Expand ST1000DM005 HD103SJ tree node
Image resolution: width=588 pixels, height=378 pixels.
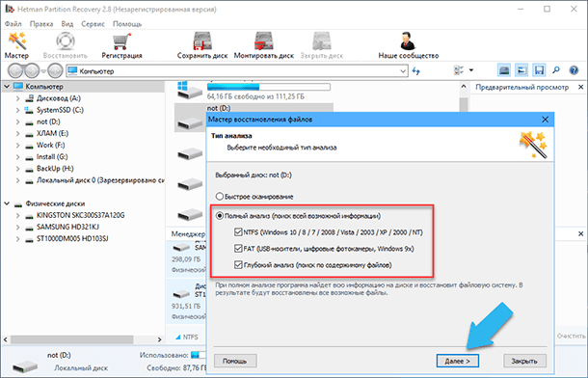(x=17, y=239)
